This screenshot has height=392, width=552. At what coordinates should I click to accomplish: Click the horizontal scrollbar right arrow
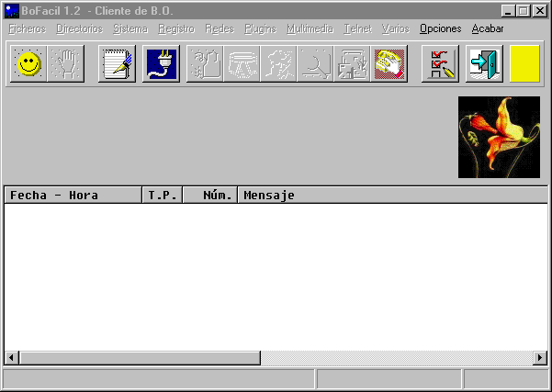pos(541,357)
